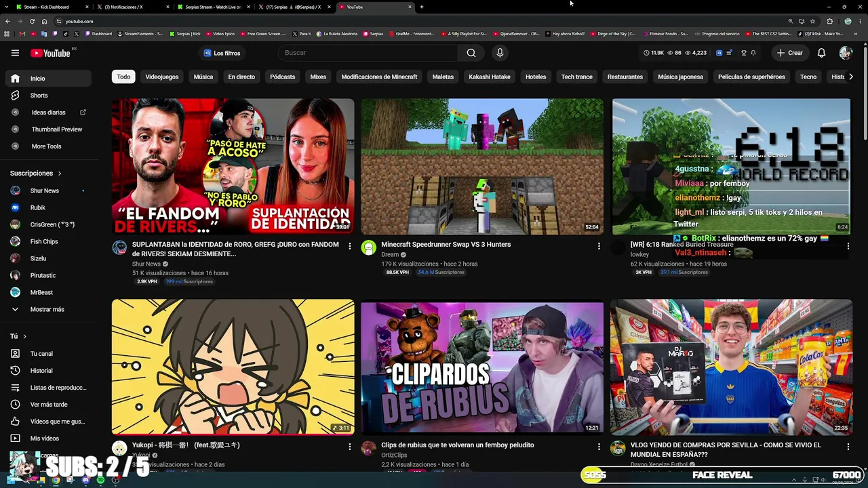868x488 pixels.
Task: Expand the Suscripciones section header
Action: 36,174
